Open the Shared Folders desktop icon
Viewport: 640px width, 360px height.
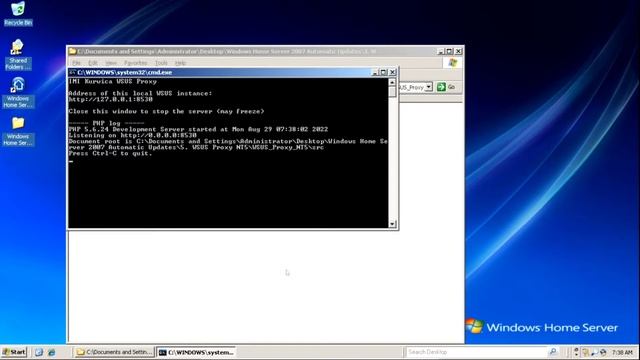coord(18,54)
